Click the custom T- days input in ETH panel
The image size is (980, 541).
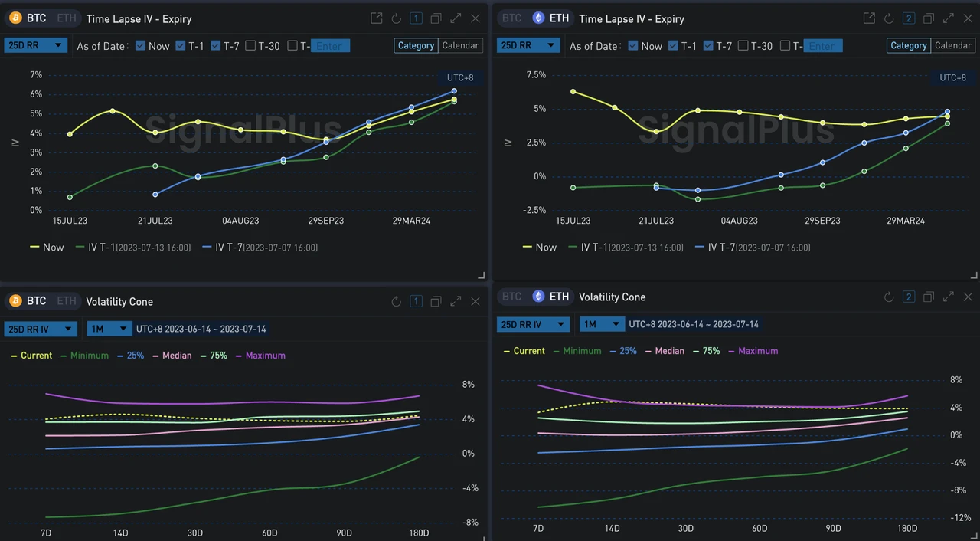823,46
